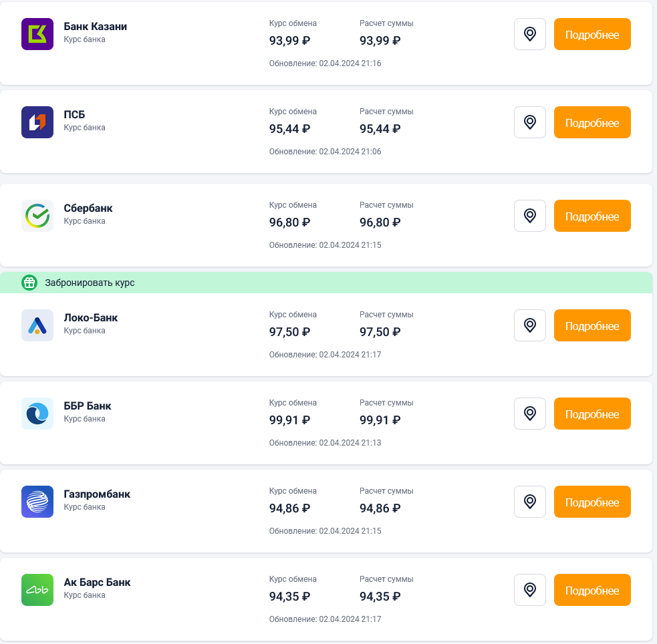
Task: Click the Забронировать курс banner text
Action: click(90, 283)
